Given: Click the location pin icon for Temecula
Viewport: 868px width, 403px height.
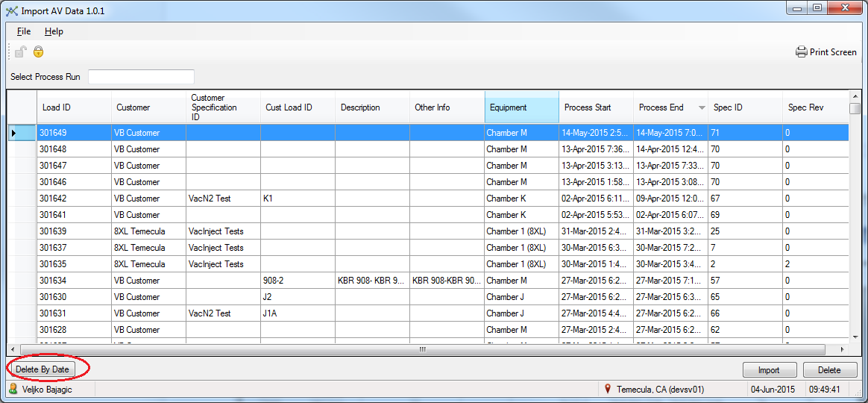Looking at the screenshot, I should (x=608, y=389).
